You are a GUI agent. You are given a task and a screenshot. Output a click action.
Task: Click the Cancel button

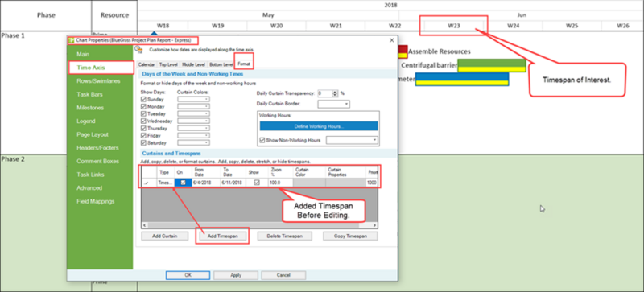tap(283, 275)
